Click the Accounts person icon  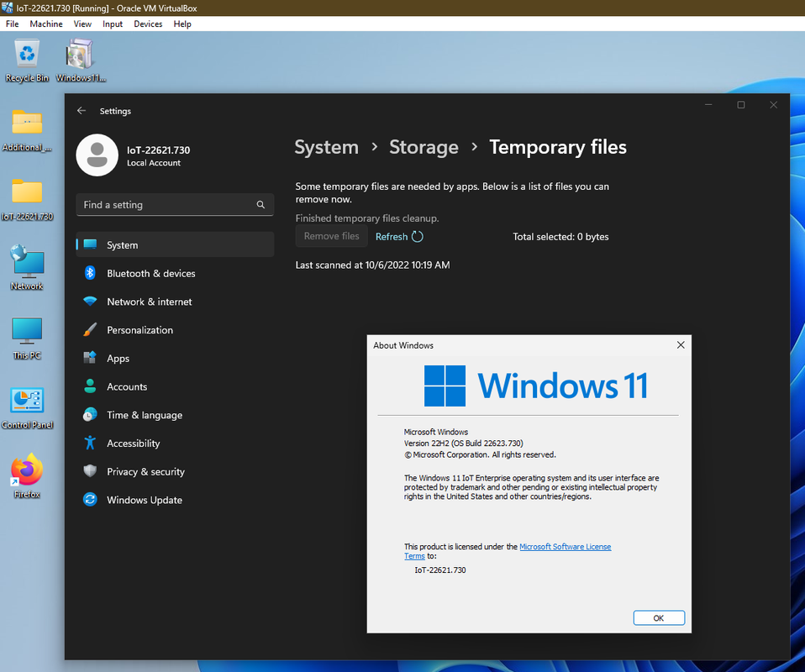coord(90,386)
